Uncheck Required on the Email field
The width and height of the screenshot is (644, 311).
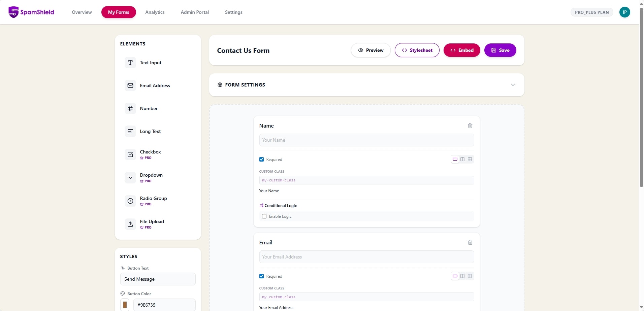click(x=262, y=276)
